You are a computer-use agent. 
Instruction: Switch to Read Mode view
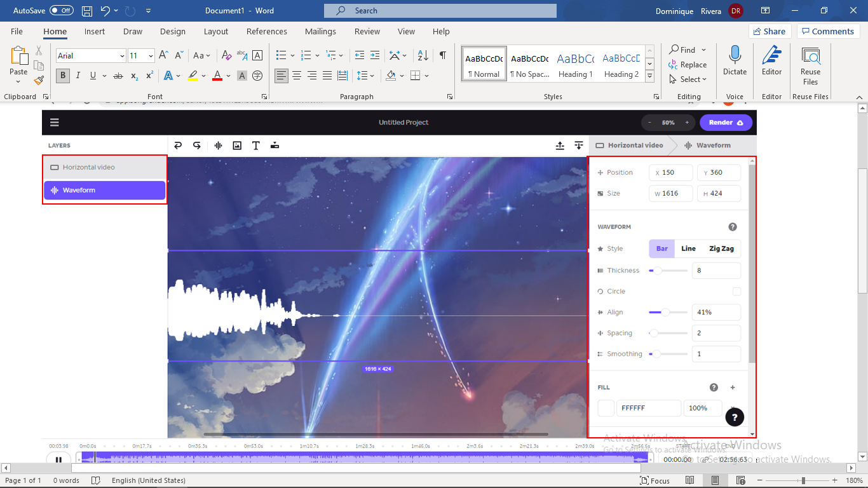point(689,480)
